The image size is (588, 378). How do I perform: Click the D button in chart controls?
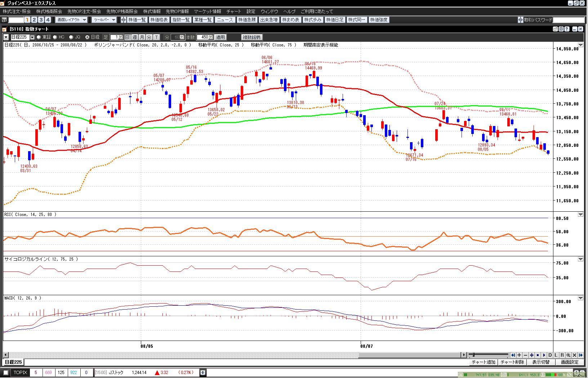point(550,355)
